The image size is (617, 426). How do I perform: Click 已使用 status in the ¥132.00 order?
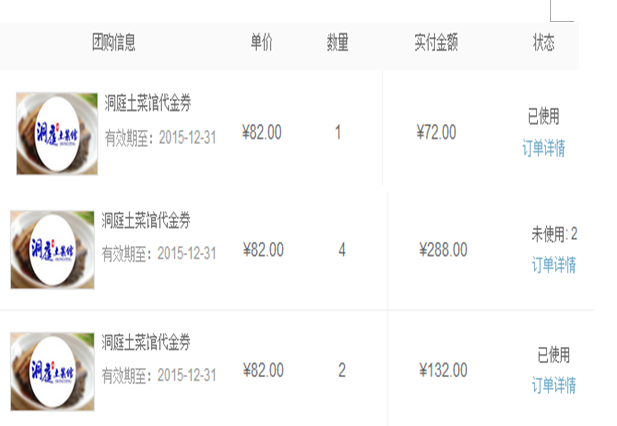(x=553, y=356)
